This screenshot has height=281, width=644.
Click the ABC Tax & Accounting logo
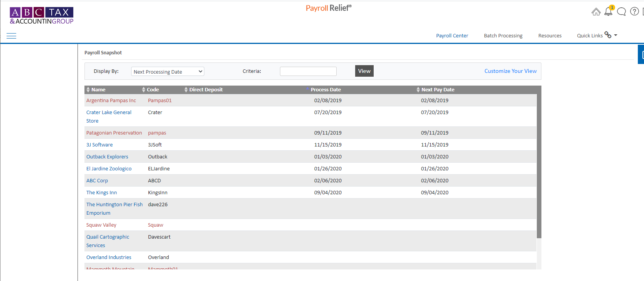tap(42, 16)
